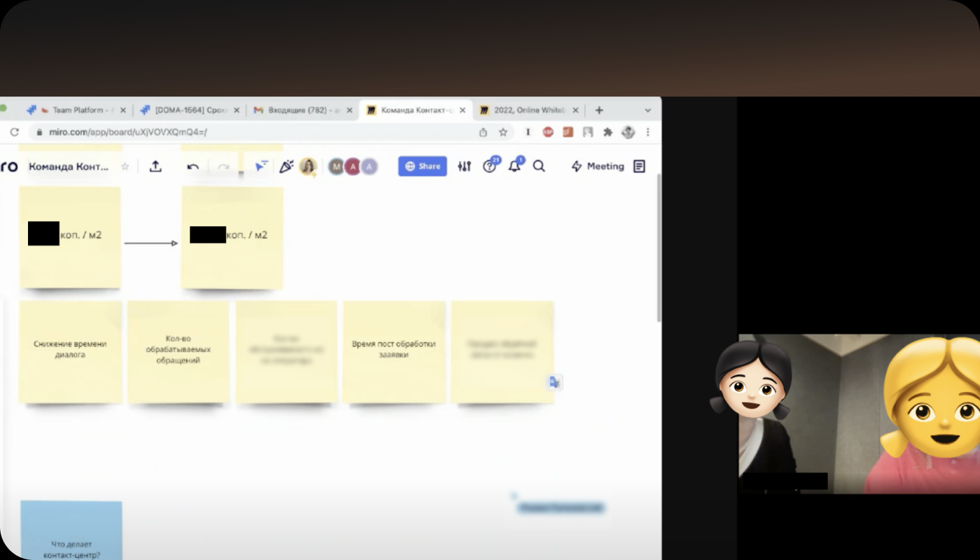
Task: Open the help question mark icon
Action: tap(489, 167)
